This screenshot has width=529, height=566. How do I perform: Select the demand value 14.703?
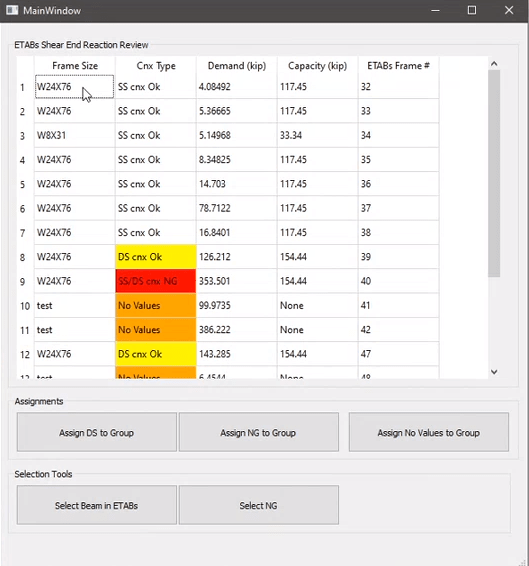(x=237, y=184)
